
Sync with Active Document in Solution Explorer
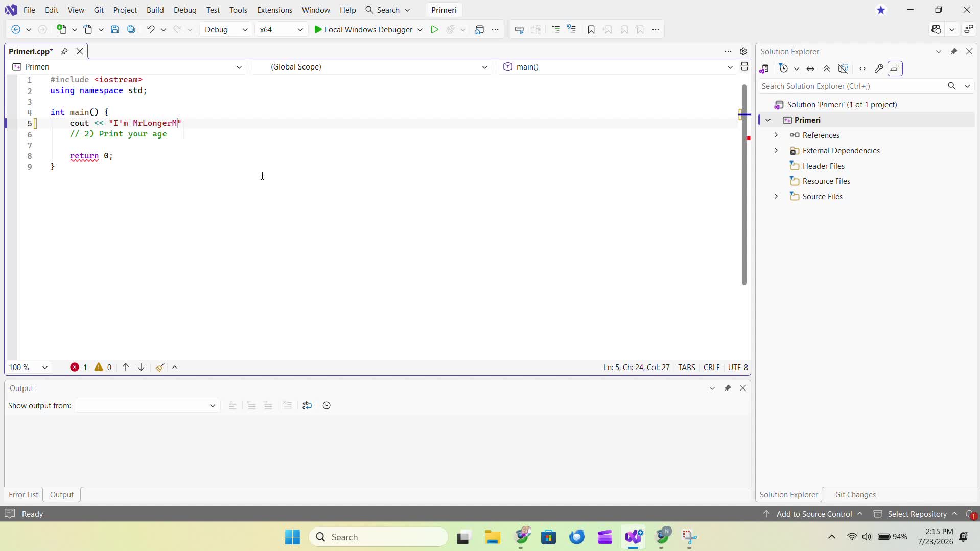(810, 68)
